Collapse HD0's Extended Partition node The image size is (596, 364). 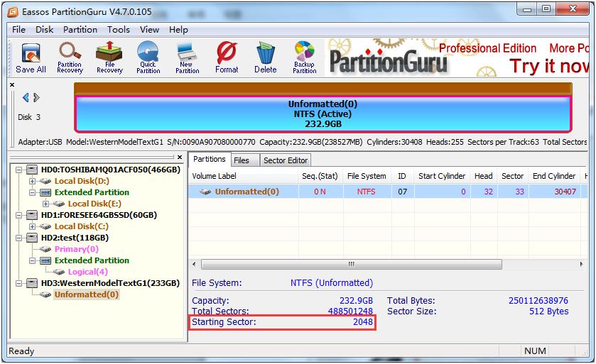pos(32,192)
